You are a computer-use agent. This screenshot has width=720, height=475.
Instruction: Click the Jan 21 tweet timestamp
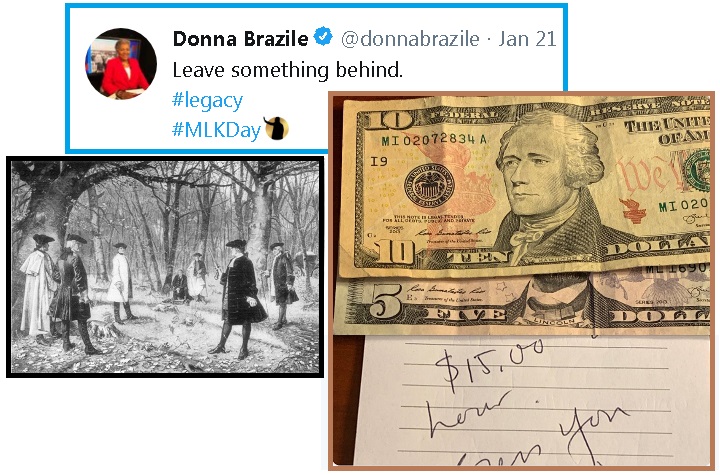(x=528, y=39)
